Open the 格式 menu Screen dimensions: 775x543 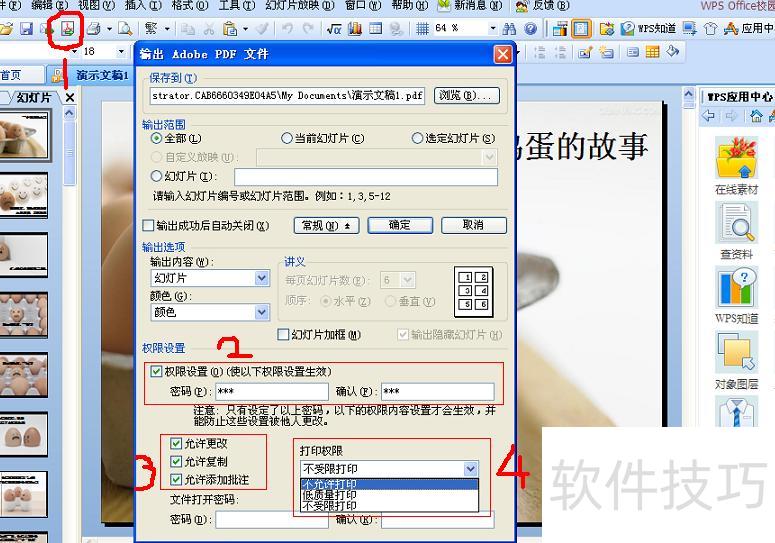[190, 5]
